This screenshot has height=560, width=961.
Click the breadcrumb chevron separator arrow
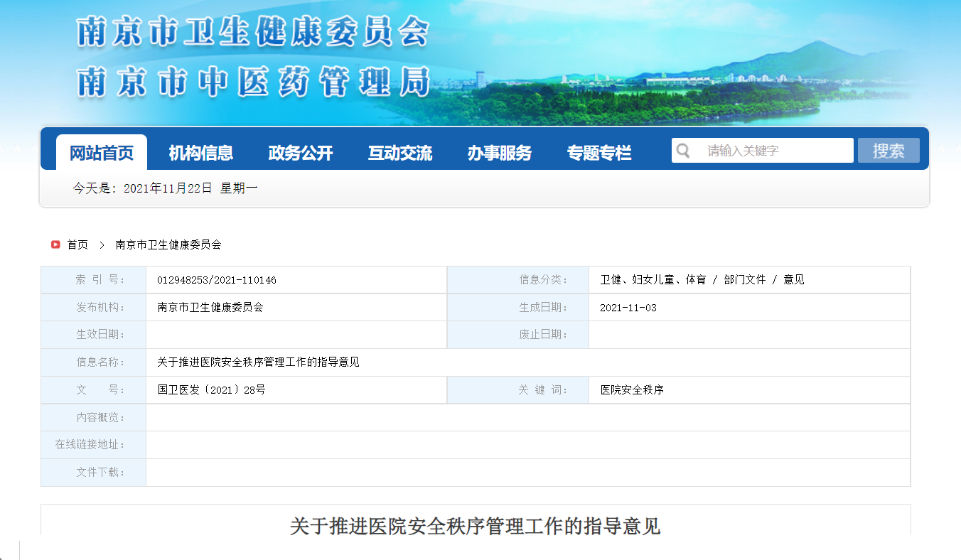click(x=102, y=244)
